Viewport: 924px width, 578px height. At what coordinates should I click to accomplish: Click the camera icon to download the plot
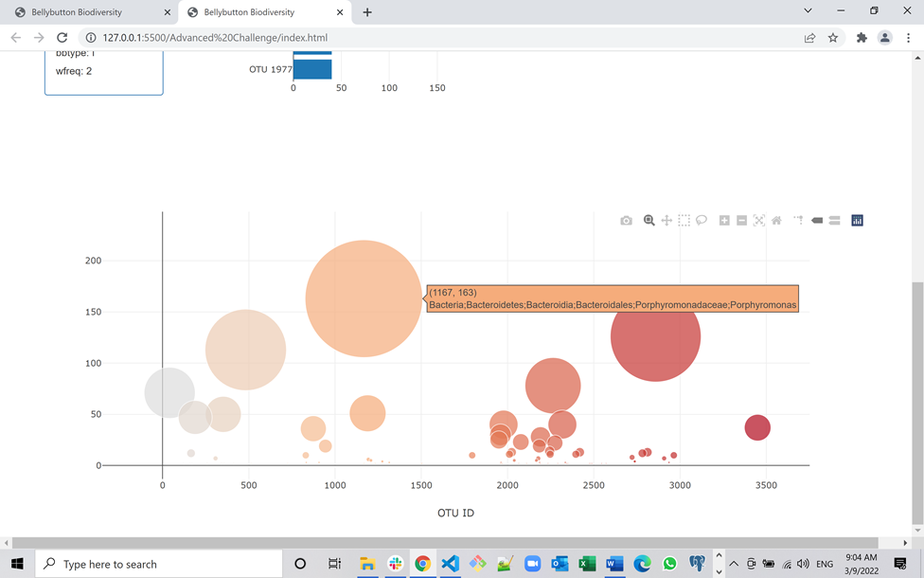point(625,220)
